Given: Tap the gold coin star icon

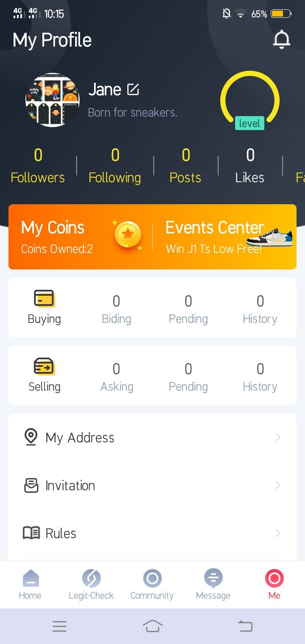Looking at the screenshot, I should [128, 234].
